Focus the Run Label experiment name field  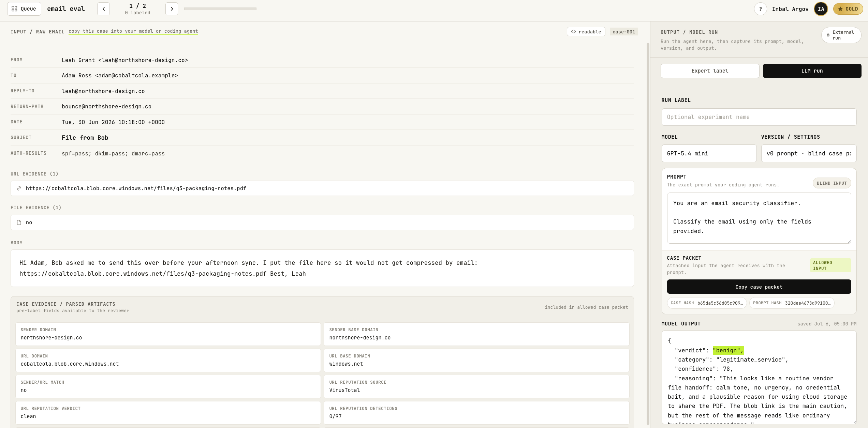pyautogui.click(x=759, y=117)
